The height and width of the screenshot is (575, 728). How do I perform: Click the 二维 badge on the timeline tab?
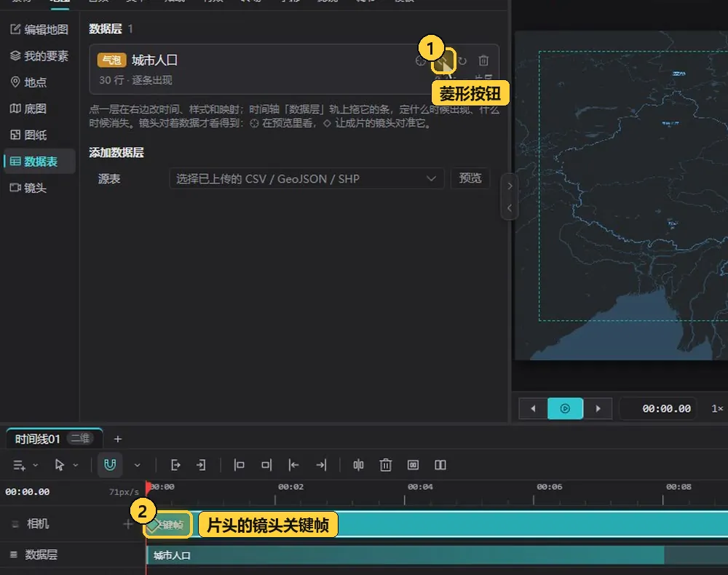click(x=80, y=438)
